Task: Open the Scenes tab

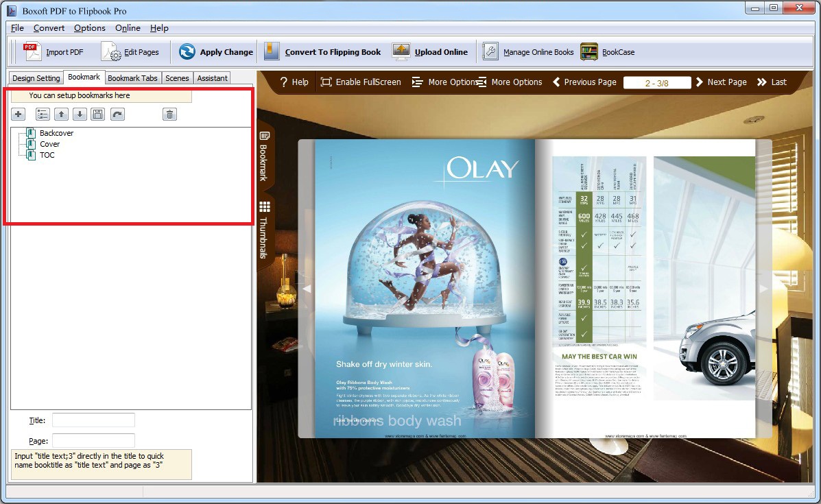Action: [x=177, y=78]
